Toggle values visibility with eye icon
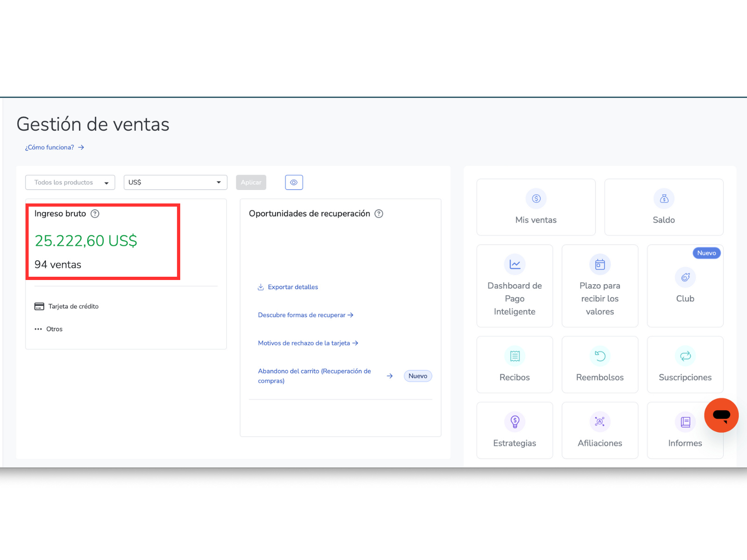The width and height of the screenshot is (747, 560). 294,182
